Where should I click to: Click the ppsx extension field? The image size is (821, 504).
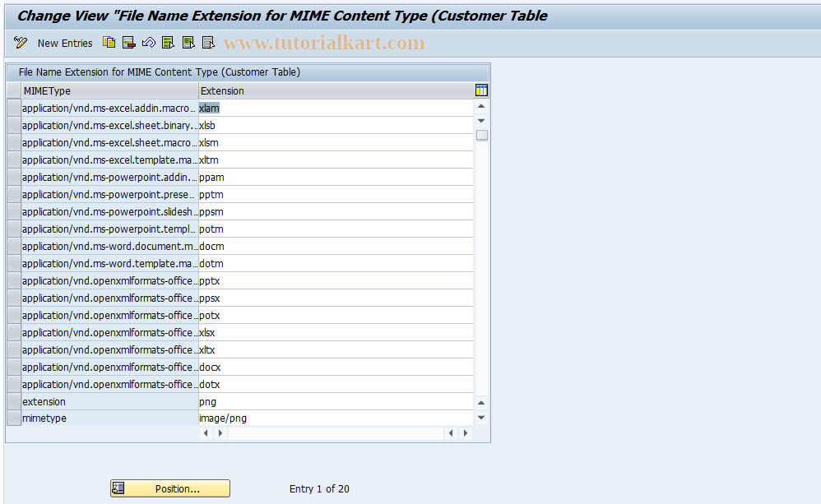click(336, 298)
